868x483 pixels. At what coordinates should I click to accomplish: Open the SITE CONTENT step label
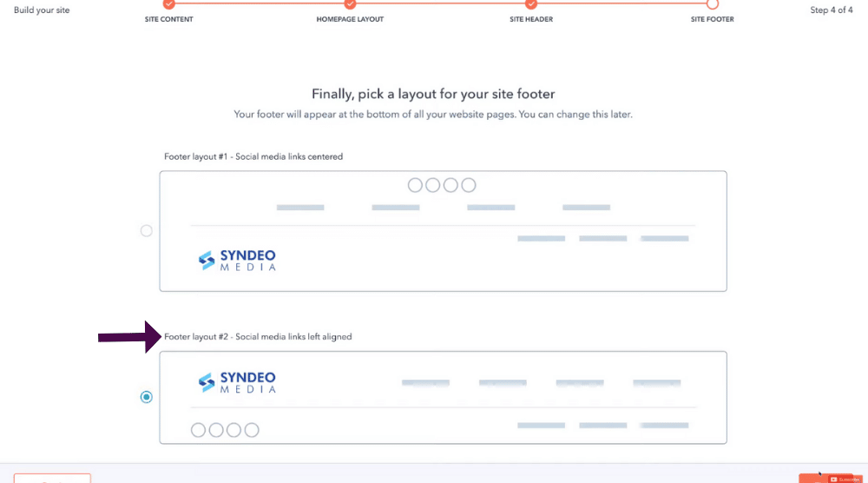click(169, 19)
